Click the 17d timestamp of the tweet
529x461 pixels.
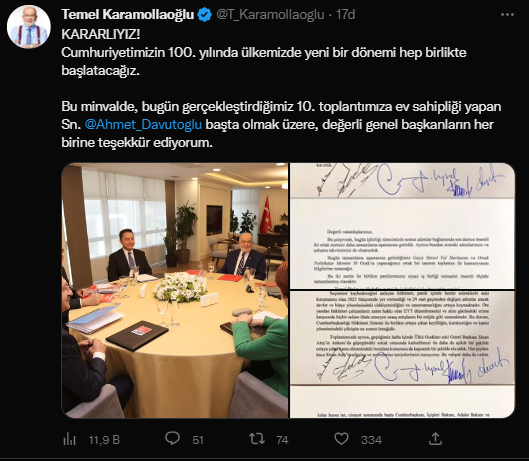click(x=345, y=15)
